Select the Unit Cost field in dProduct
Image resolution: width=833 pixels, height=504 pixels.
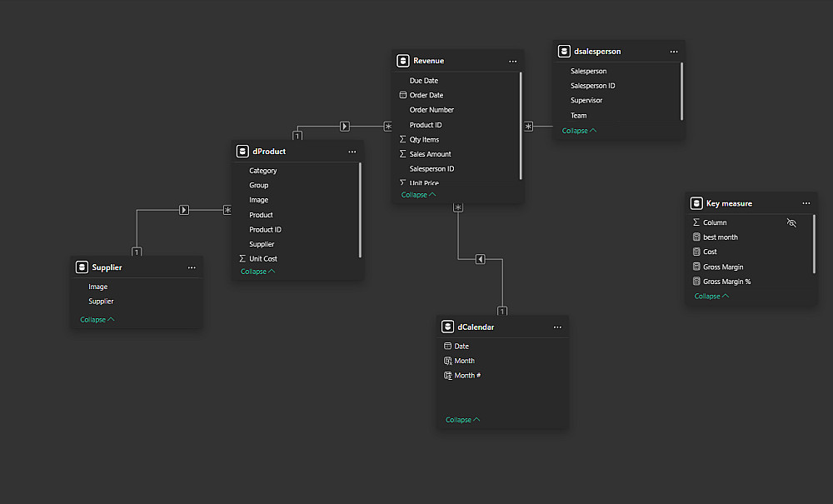coord(263,259)
